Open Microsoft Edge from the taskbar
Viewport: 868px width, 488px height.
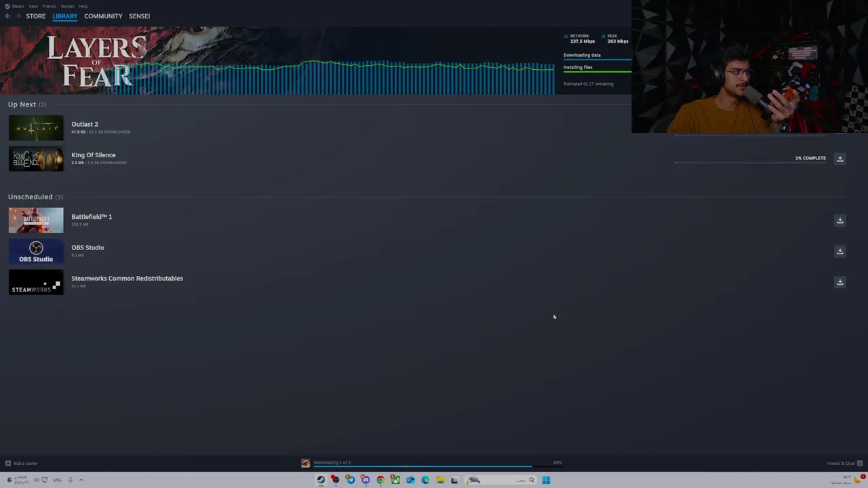pyautogui.click(x=425, y=480)
